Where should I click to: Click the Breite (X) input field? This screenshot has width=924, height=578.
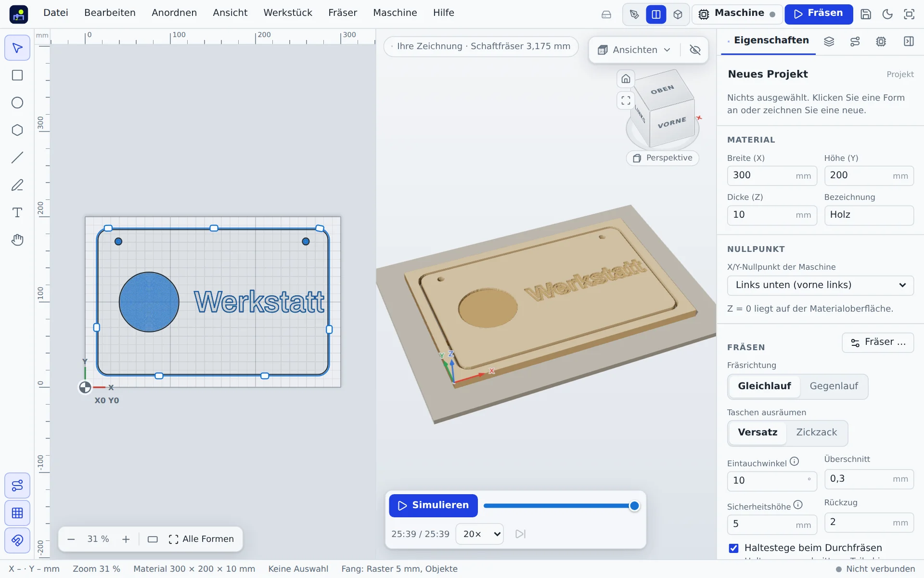click(x=772, y=175)
